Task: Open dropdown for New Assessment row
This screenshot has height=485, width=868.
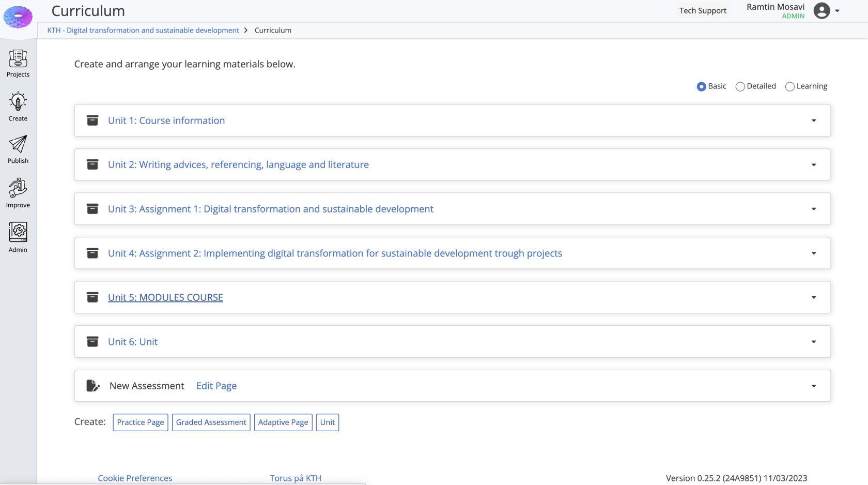Action: pos(814,386)
